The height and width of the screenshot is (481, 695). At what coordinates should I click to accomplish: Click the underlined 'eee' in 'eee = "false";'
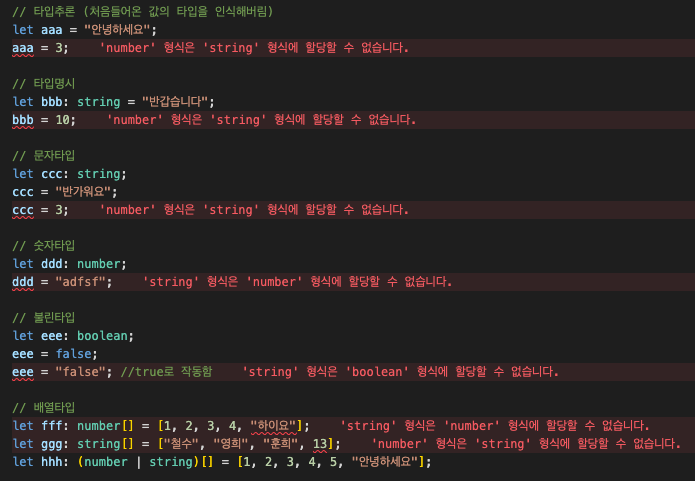click(x=23, y=372)
